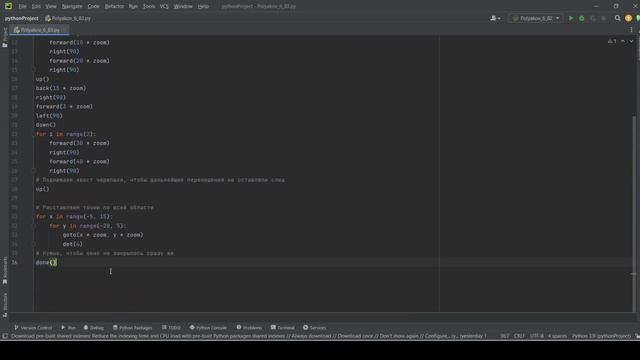This screenshot has height=360, width=640.
Task: Open the Tools menu
Action: point(149,6)
